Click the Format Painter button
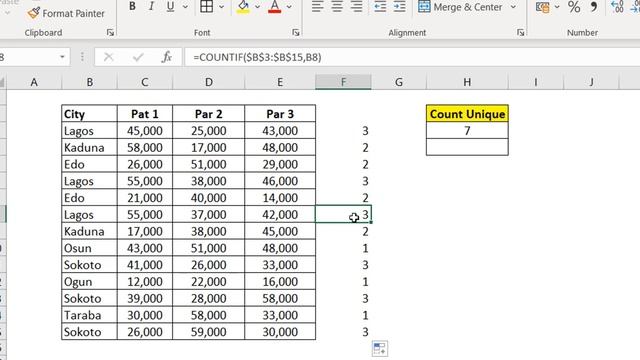640x360 pixels. (66, 13)
